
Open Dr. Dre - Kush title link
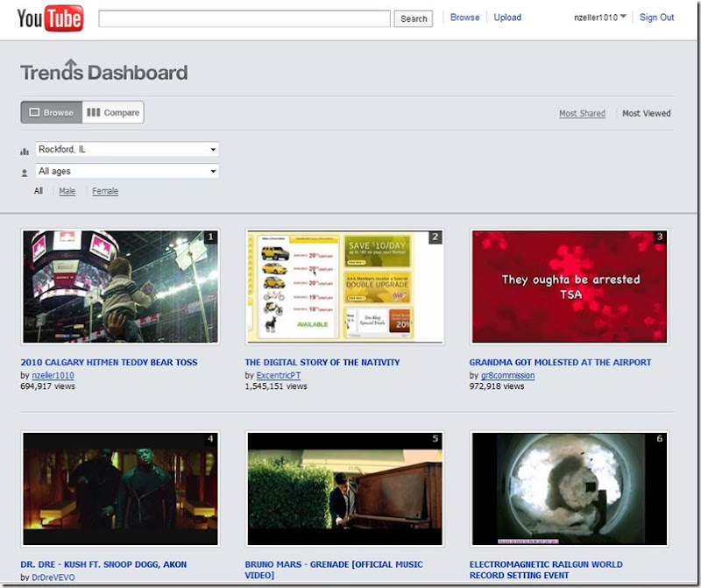click(x=103, y=564)
